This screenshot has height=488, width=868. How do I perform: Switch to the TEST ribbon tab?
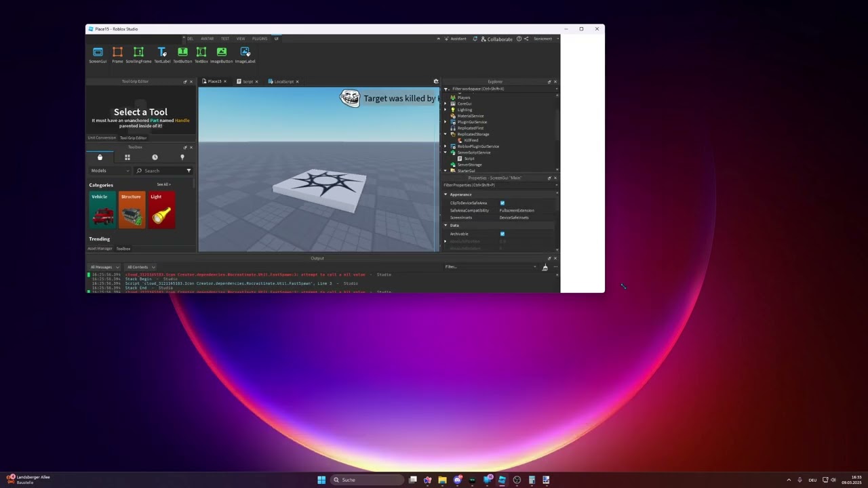(x=224, y=39)
